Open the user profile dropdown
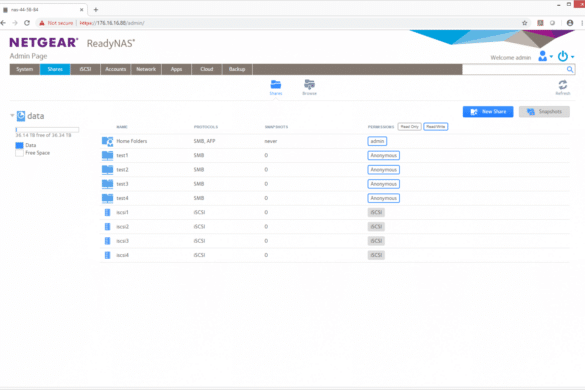 coord(545,56)
